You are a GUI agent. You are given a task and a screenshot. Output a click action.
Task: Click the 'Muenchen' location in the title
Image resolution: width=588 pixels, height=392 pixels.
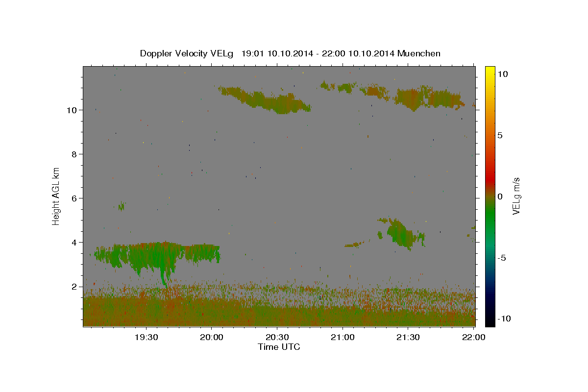point(419,53)
